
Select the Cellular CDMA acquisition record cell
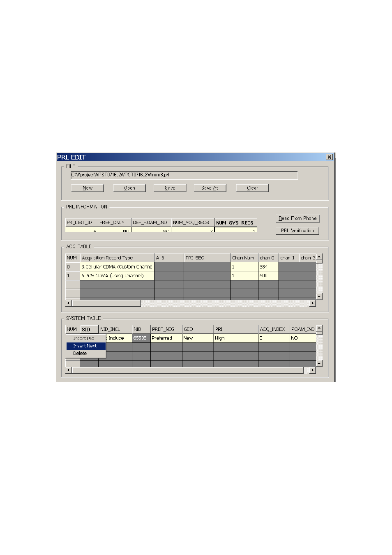(x=117, y=267)
